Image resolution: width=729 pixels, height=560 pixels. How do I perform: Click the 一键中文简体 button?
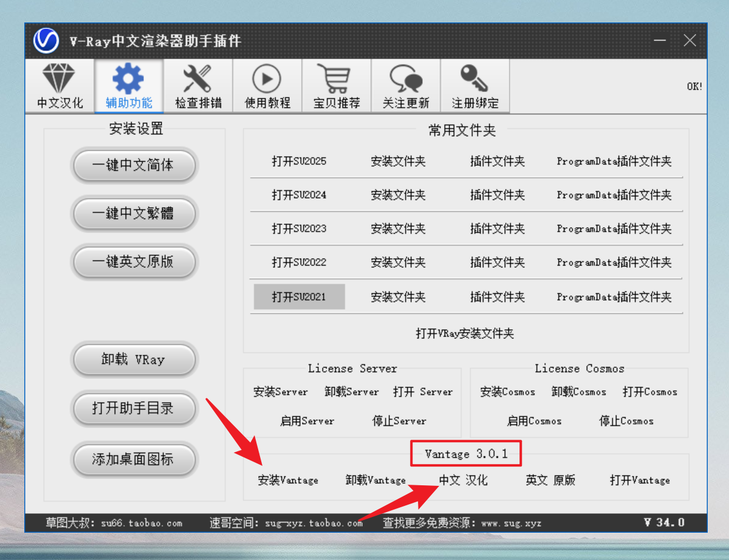click(x=134, y=165)
